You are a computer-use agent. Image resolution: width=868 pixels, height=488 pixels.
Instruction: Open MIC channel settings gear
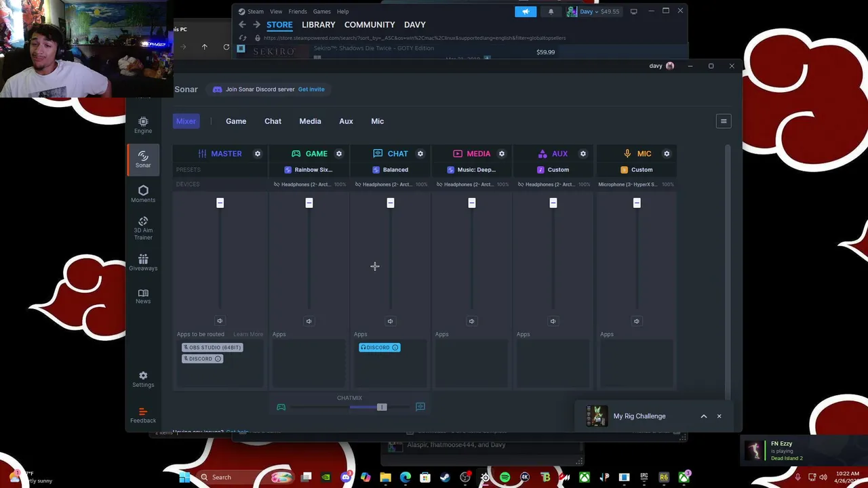(667, 154)
